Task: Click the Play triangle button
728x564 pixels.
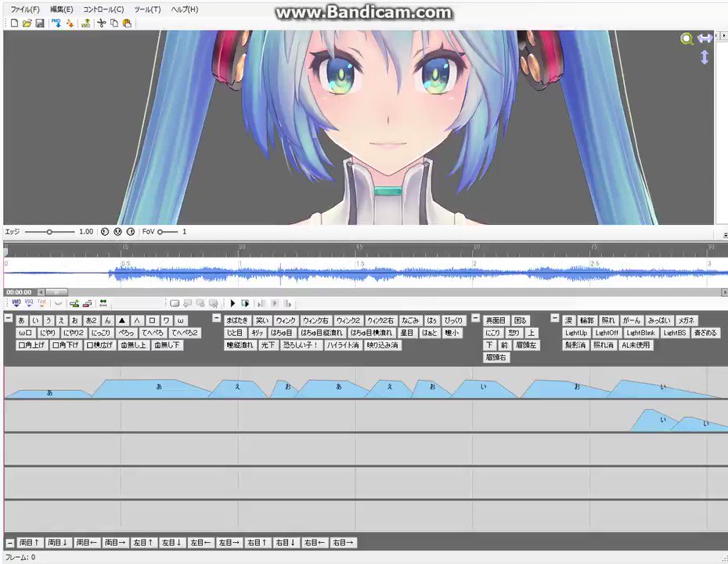Action: pos(232,303)
